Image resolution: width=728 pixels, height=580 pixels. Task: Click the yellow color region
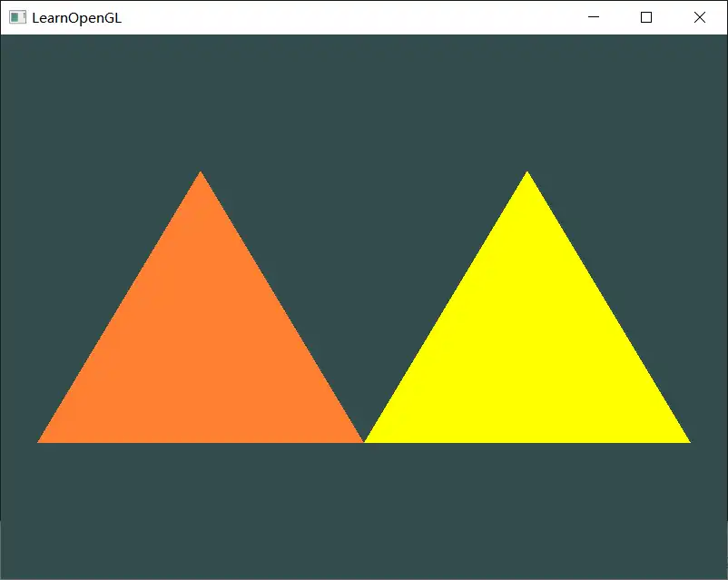point(526,363)
